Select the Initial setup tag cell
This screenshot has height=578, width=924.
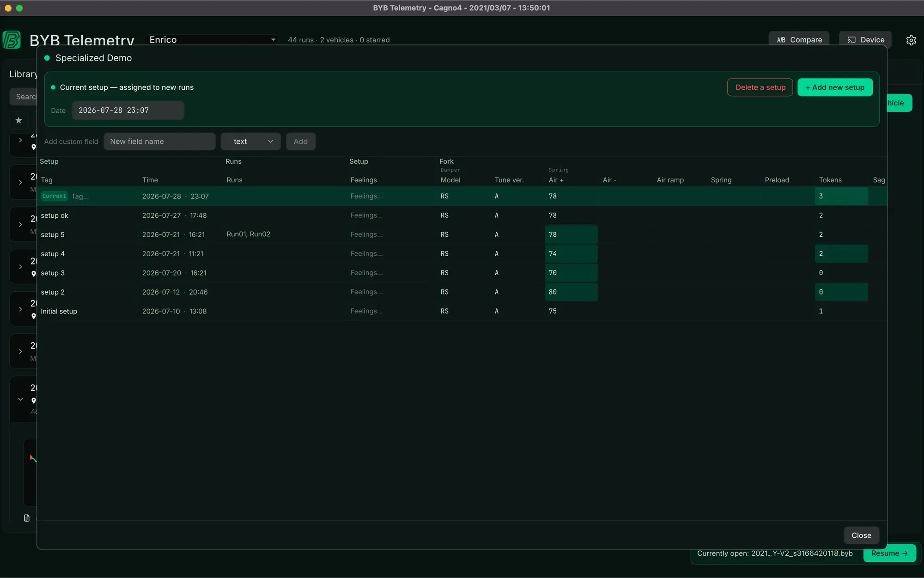59,311
